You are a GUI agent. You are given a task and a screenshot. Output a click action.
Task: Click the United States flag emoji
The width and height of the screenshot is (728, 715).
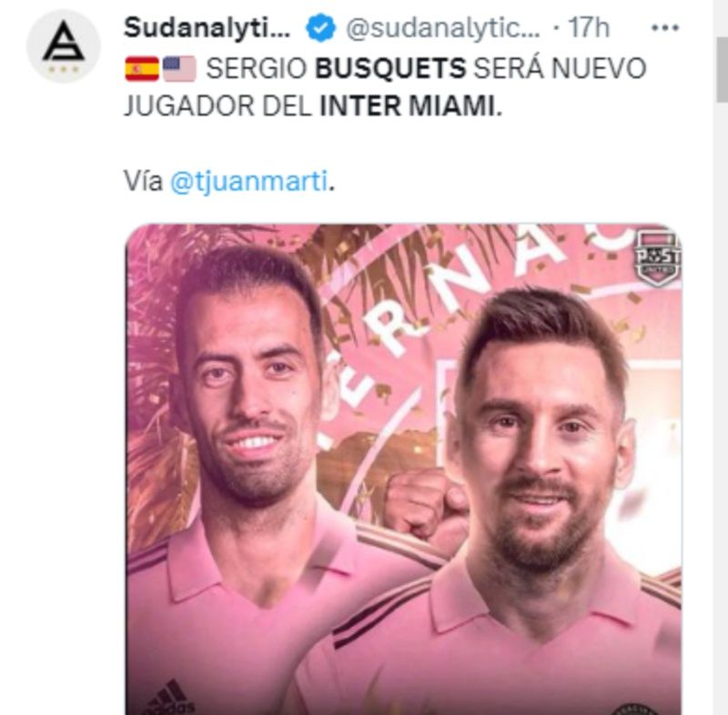coord(178,68)
